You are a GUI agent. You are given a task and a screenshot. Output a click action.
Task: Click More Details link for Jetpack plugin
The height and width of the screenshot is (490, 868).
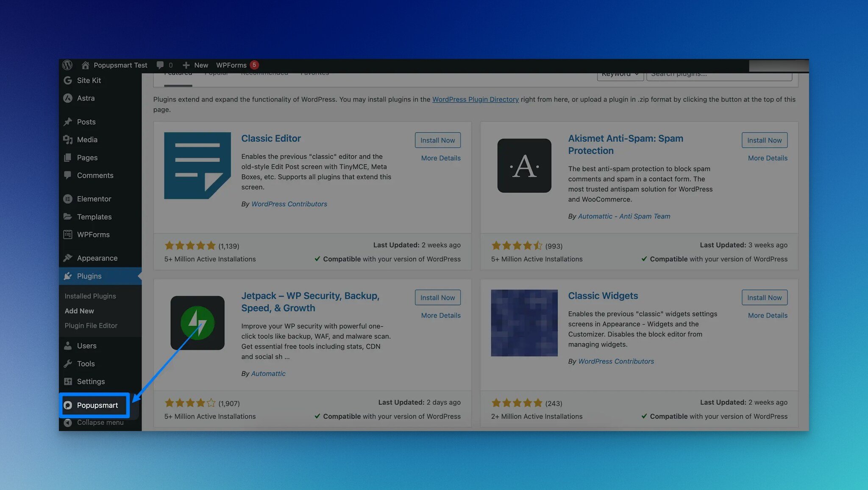coord(440,315)
